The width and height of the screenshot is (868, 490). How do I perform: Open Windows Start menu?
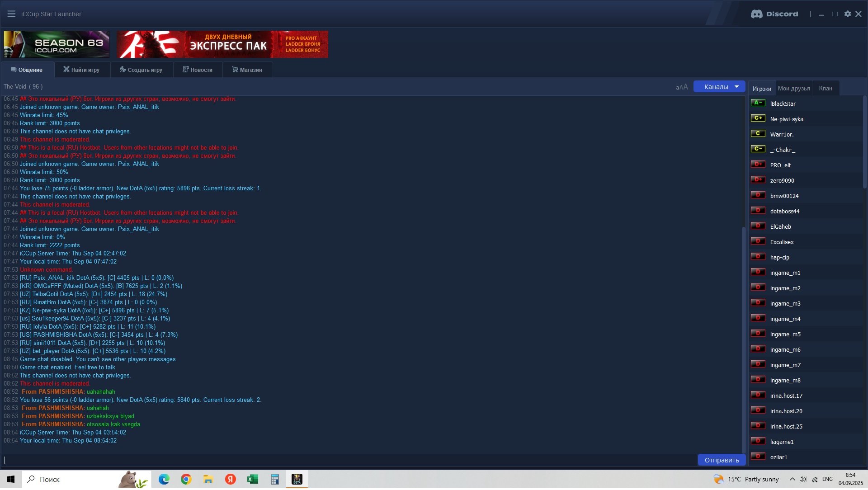(11, 479)
